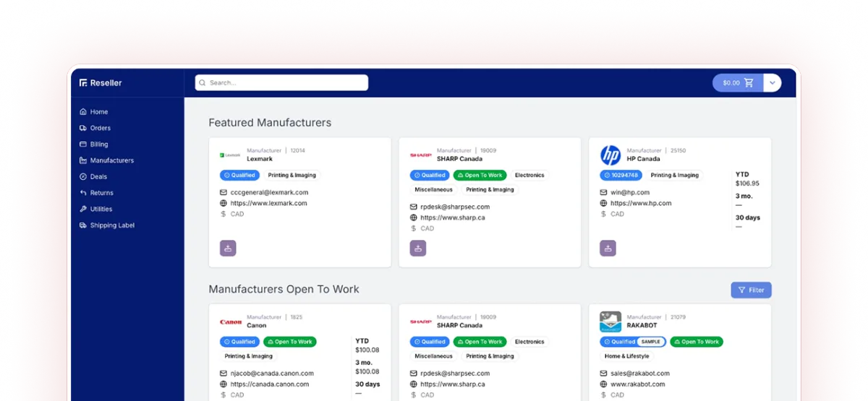This screenshot has width=868, height=401.
Task: Select RAKABOT Home & Lifestyle tag
Action: (627, 356)
